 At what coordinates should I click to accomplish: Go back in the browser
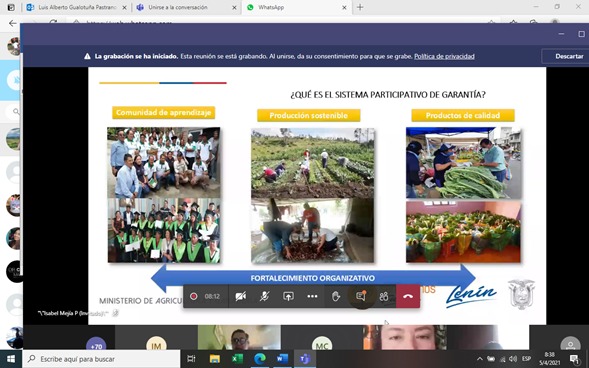13,23
